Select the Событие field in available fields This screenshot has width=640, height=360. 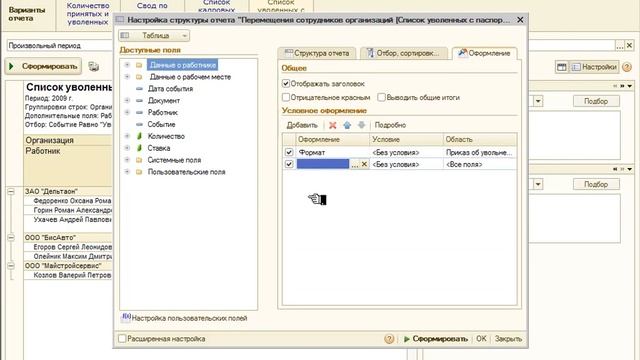(x=161, y=124)
